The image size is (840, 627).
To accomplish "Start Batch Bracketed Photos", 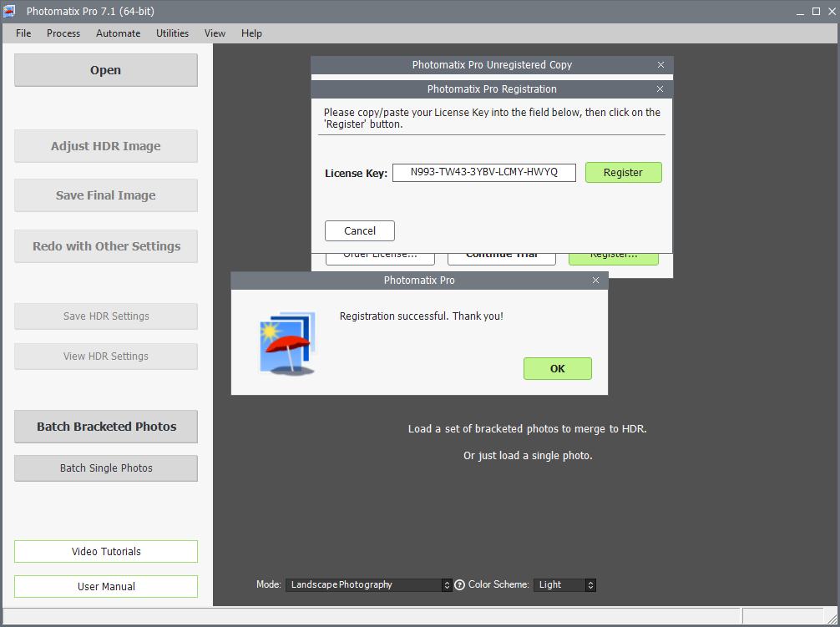I will (x=105, y=427).
